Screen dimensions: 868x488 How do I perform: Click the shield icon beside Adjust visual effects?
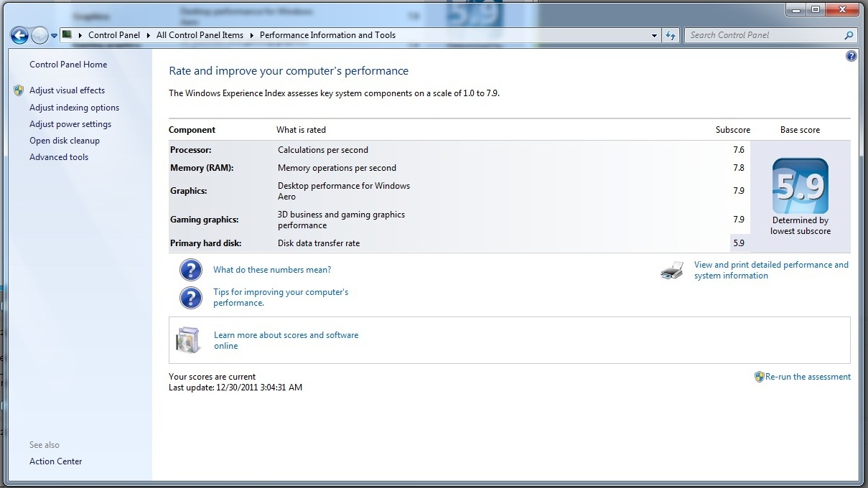(19, 90)
